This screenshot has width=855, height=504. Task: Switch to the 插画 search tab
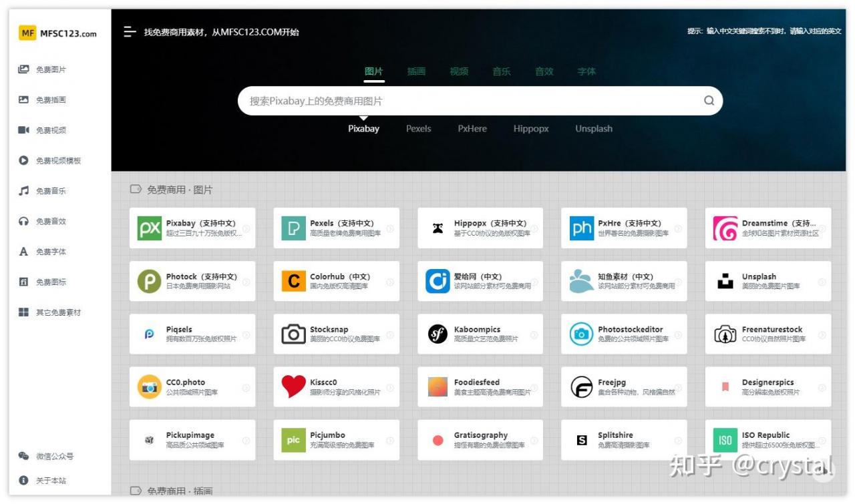click(x=416, y=71)
